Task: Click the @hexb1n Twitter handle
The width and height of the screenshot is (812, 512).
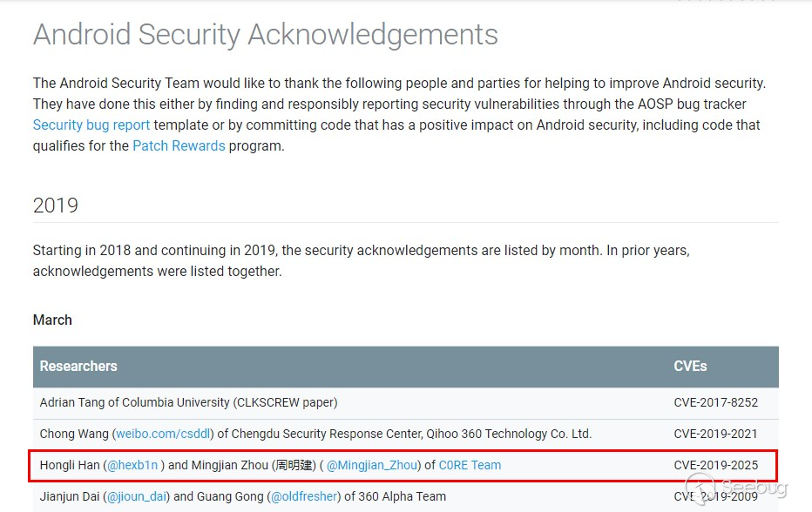Action: tap(132, 465)
